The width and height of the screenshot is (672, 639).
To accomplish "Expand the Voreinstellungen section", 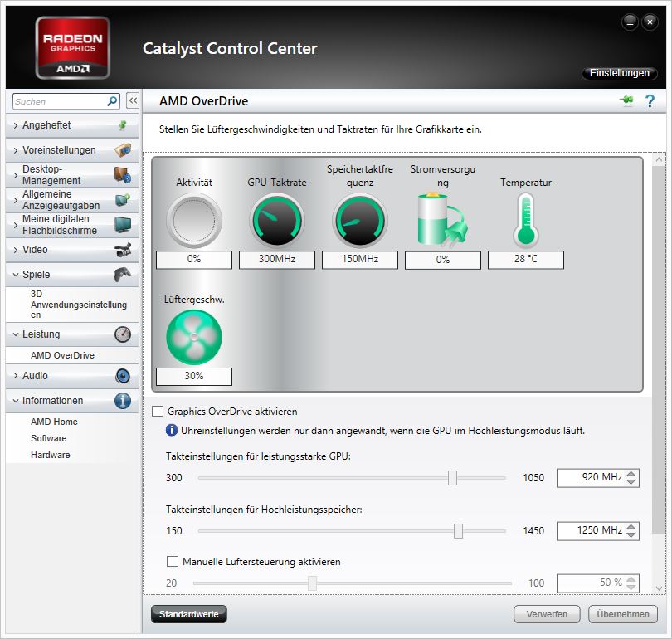I will 16,150.
